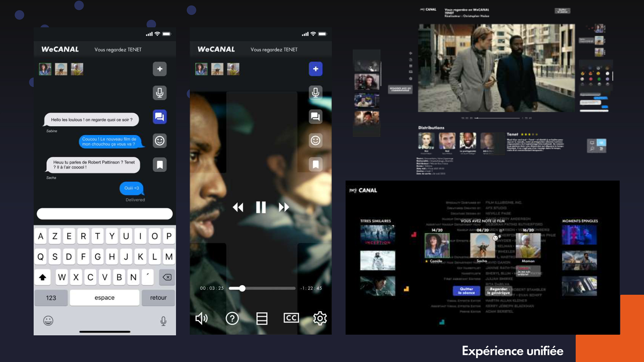Click the desktop player progress bar
The image size is (644, 362).
pyautogui.click(x=497, y=118)
